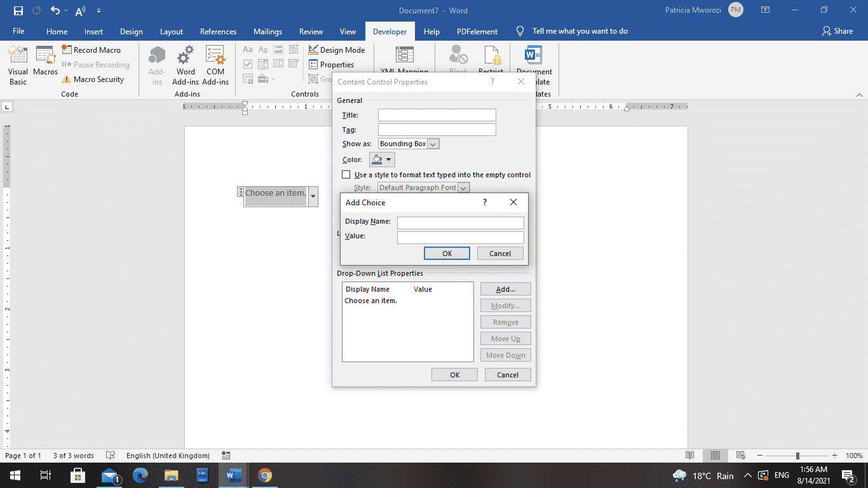Open COM Add-ins
The height and width of the screenshot is (488, 868).
pos(215,65)
